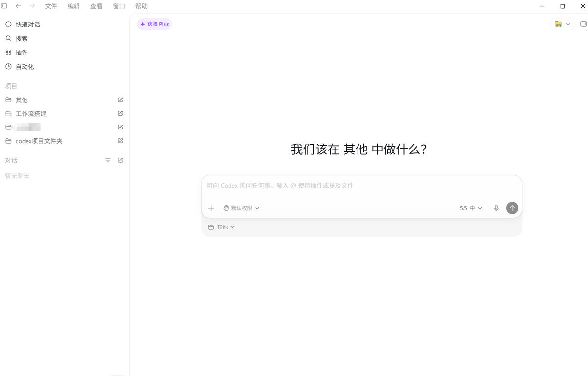
Task: Click the 快速对话 chat bubble icon
Action: click(x=8, y=25)
